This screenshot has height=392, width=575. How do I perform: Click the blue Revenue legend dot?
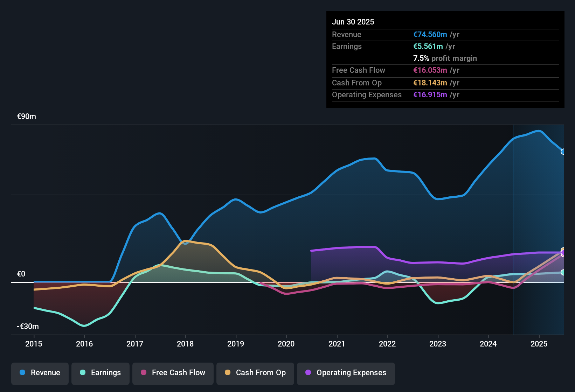pyautogui.click(x=22, y=373)
